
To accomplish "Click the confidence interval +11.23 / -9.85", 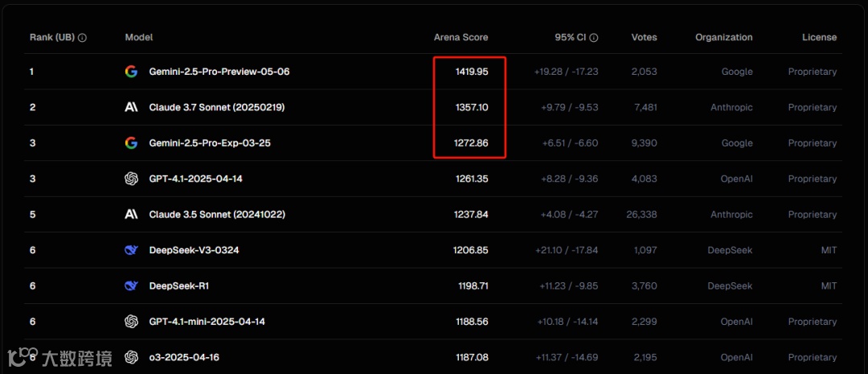I will [x=568, y=286].
